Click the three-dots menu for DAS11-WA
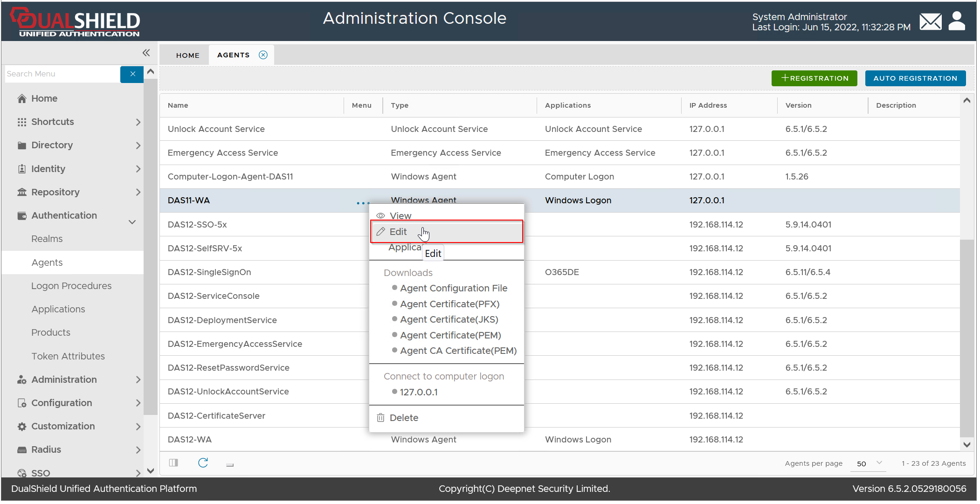This screenshot has height=504, width=980. pos(362,203)
